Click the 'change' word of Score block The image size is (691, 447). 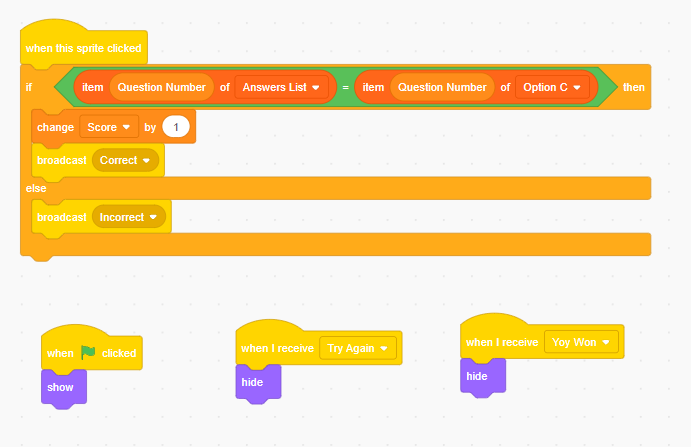click(56, 127)
